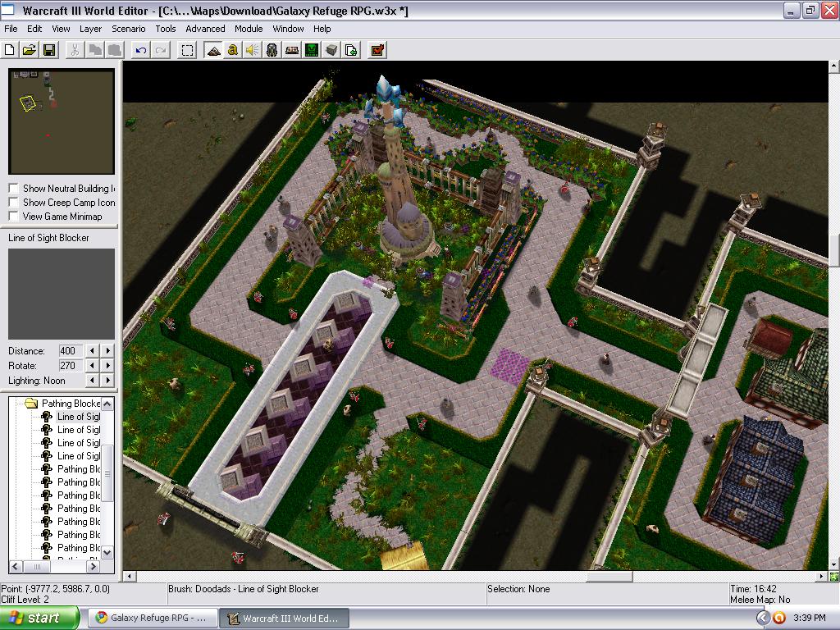Click the Paste toolbar icon
840x630 pixels.
click(x=115, y=50)
